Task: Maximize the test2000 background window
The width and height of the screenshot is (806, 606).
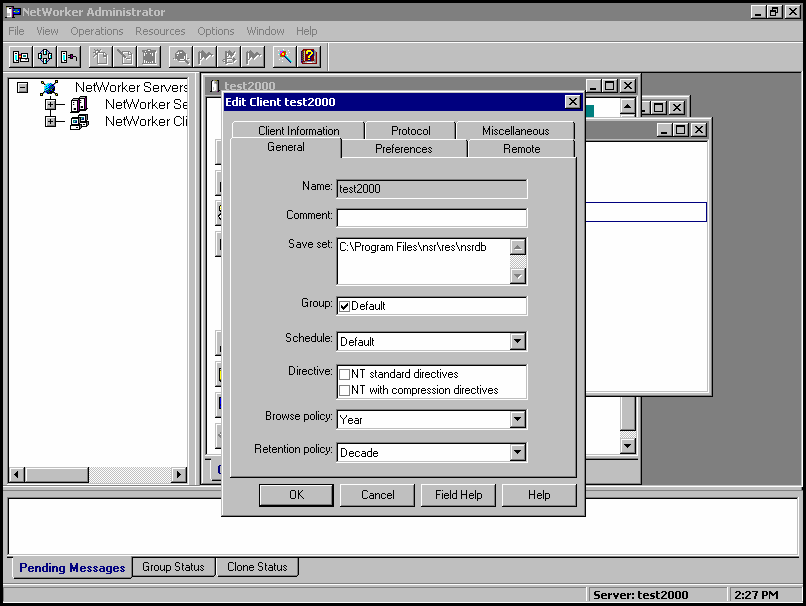Action: coord(610,86)
